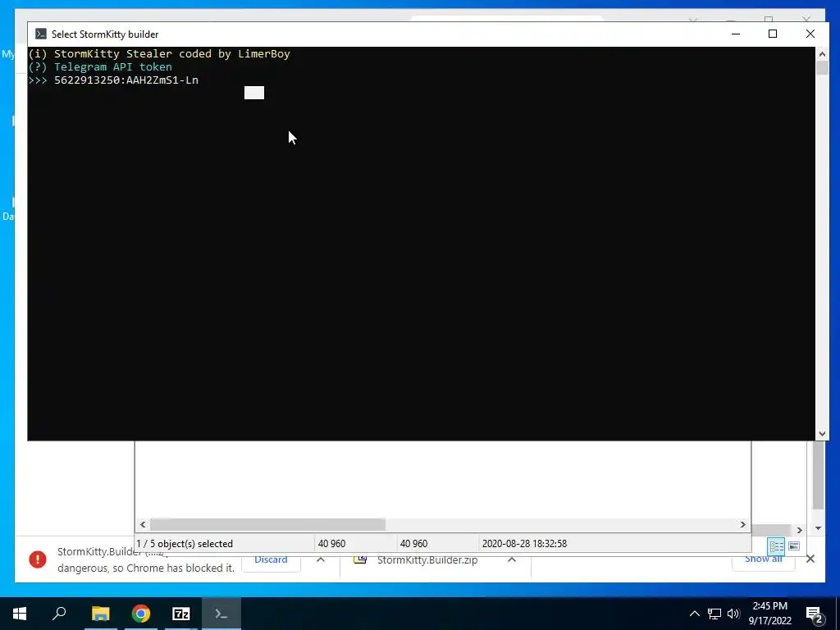This screenshot has width=840, height=630.
Task: Switch to 7-Zip taskbar app
Action: (x=181, y=614)
